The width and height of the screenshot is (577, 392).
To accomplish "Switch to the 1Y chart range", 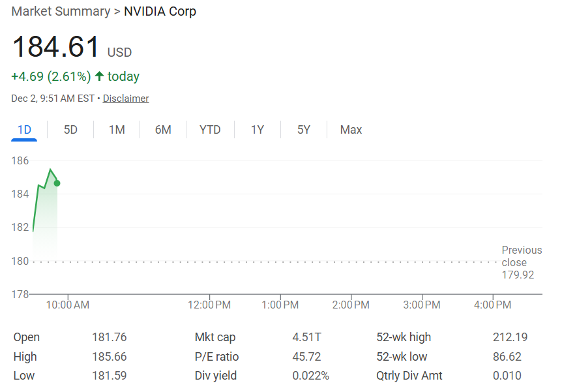I will tap(258, 130).
